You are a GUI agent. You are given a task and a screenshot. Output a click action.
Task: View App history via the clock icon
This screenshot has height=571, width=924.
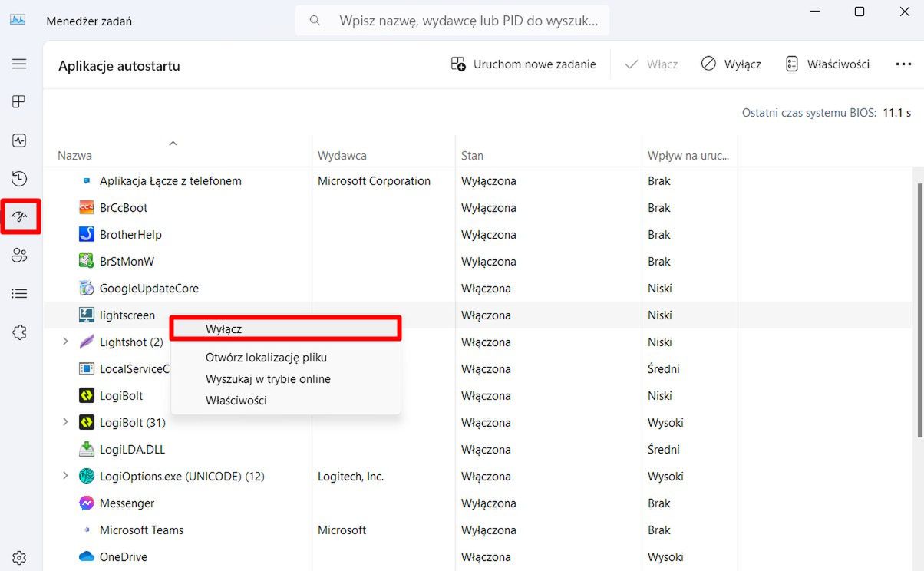pos(19,178)
